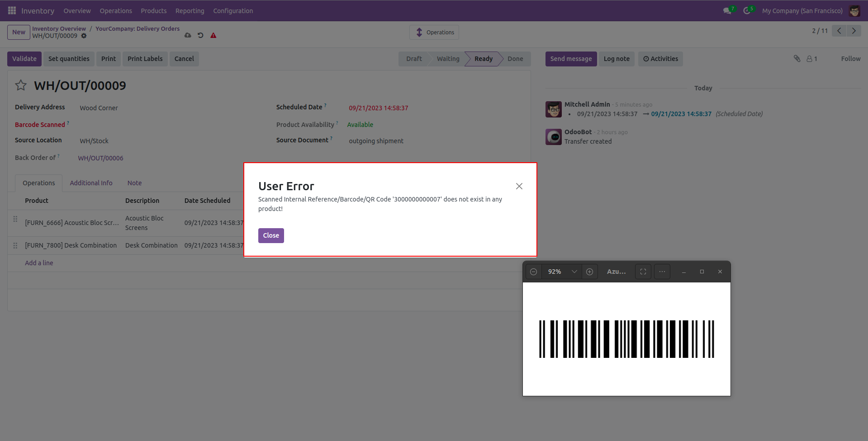Open the user avatar menu
The width and height of the screenshot is (868, 441).
click(854, 10)
